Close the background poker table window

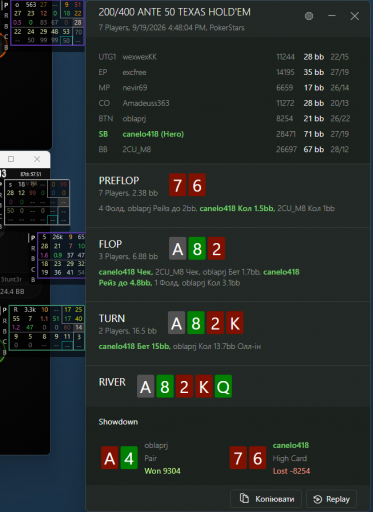tap(37, 159)
